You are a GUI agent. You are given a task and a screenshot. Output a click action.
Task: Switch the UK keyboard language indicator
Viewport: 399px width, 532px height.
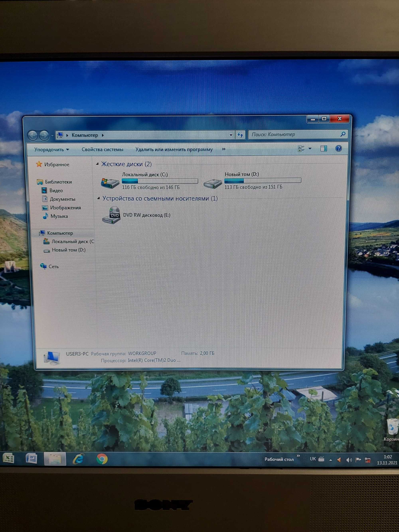pos(313,459)
